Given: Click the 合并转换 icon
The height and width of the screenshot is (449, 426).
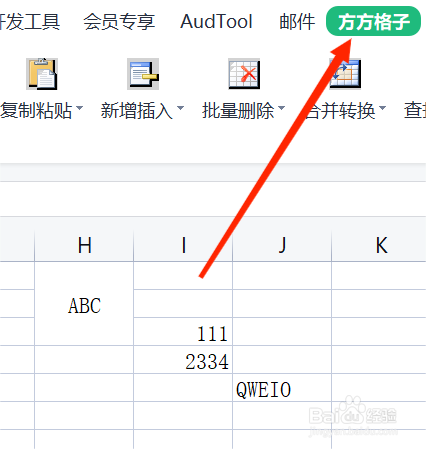Looking at the screenshot, I should pyautogui.click(x=345, y=74).
